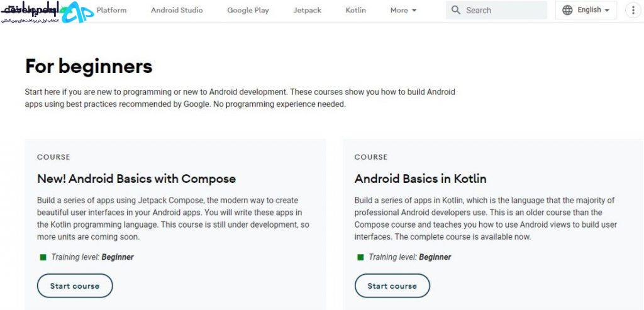Click the intro paragraph starting with Start here
The image size is (644, 310).
[x=240, y=98]
